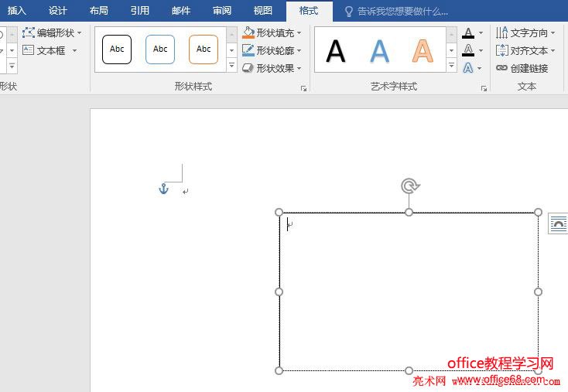This screenshot has width=568, height=392.
Task: Click the top-left resize handle of the text box
Action: pos(279,212)
